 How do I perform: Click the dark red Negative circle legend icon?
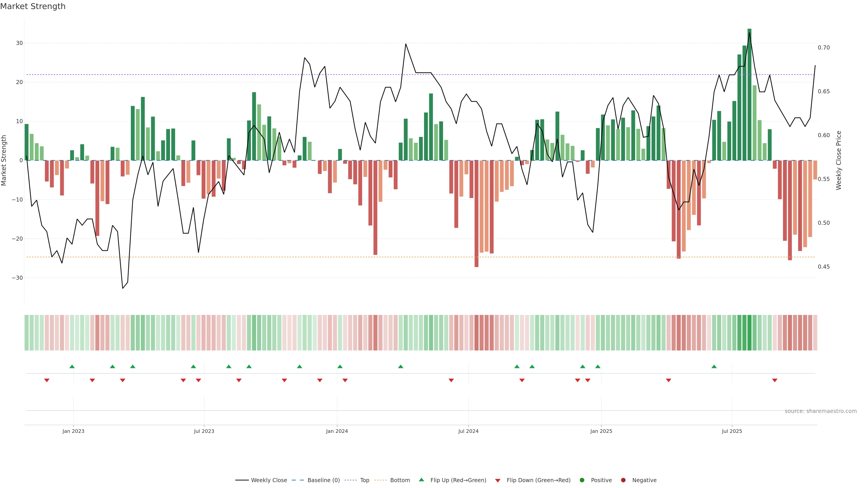tap(623, 480)
